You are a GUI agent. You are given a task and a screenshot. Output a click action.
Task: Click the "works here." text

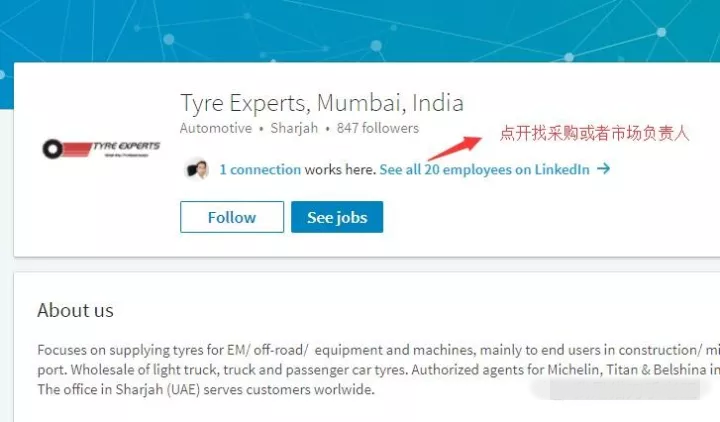pos(340,169)
